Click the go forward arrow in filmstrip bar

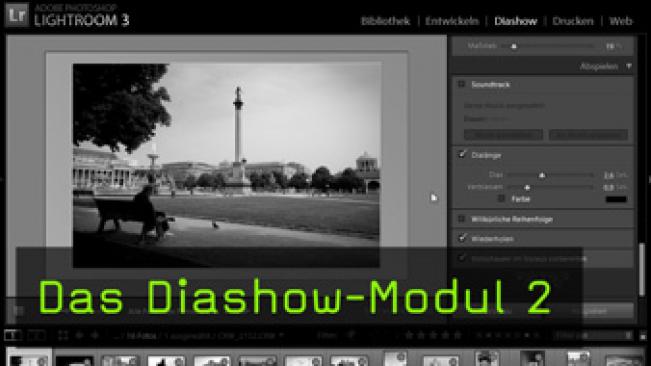click(95, 335)
